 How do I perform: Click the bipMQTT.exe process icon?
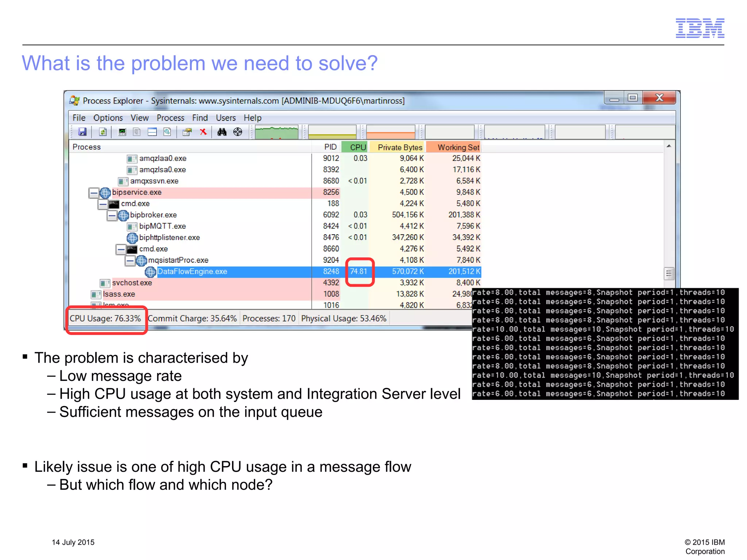point(132,227)
